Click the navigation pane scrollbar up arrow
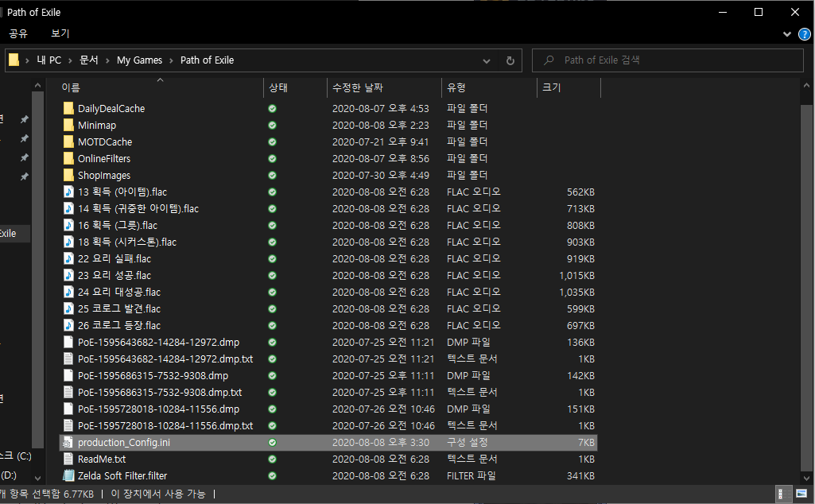The height and width of the screenshot is (504, 815). [x=37, y=85]
